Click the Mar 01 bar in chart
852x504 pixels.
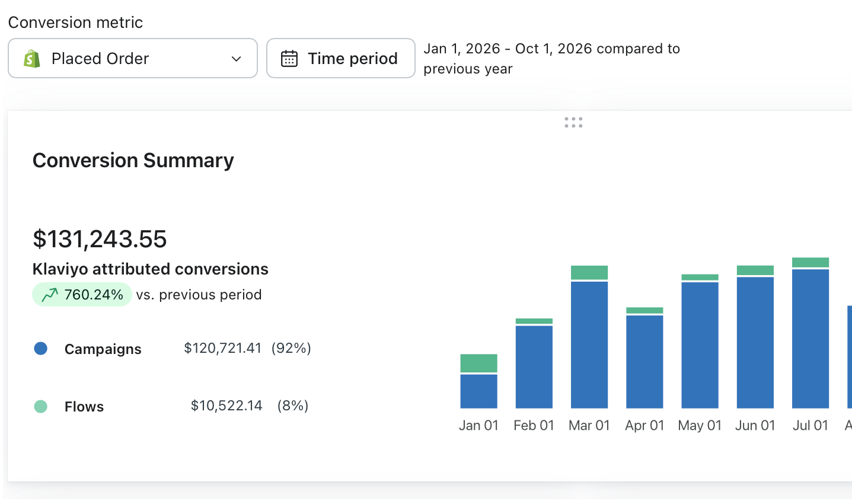click(x=589, y=337)
